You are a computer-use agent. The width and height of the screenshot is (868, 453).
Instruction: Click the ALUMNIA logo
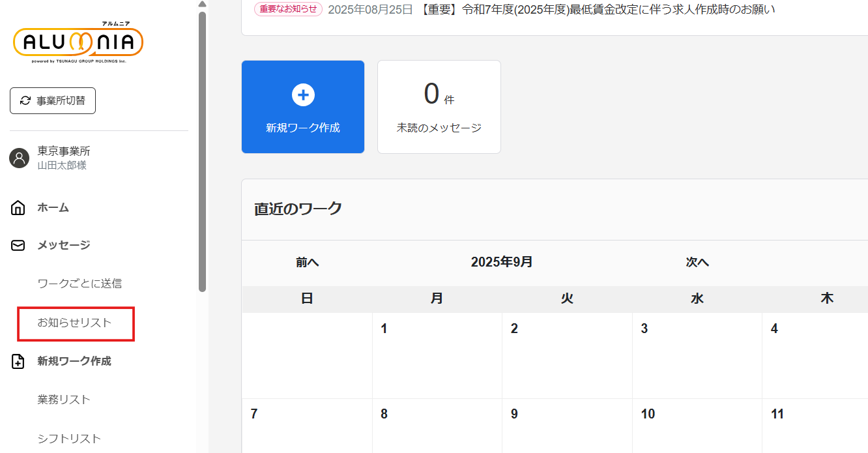coord(78,42)
